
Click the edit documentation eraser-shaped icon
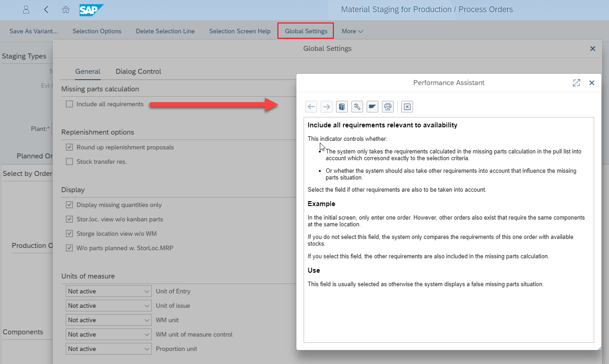(373, 107)
